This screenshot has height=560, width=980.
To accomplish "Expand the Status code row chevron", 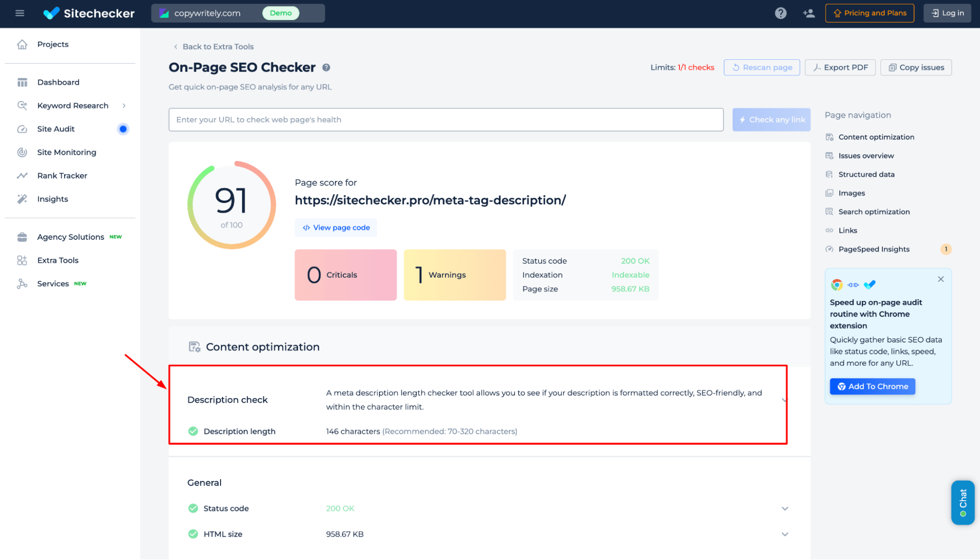I will (785, 509).
